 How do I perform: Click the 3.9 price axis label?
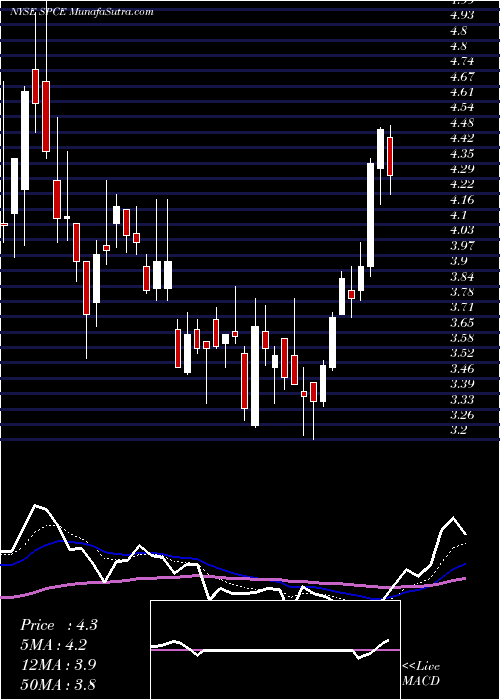(459, 261)
